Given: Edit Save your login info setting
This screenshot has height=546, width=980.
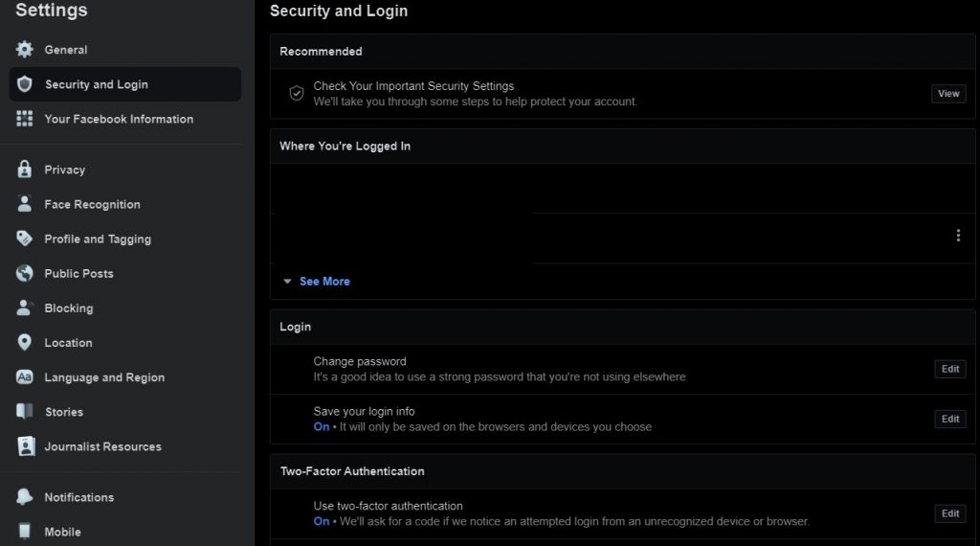Looking at the screenshot, I should tap(950, 419).
